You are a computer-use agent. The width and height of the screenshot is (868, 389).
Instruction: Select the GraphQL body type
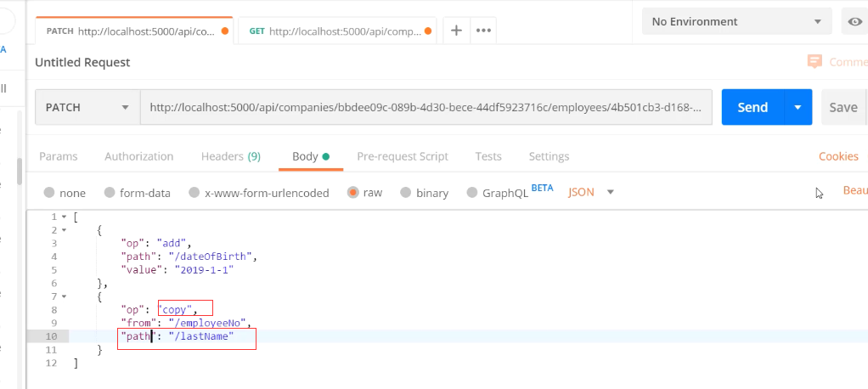click(472, 193)
